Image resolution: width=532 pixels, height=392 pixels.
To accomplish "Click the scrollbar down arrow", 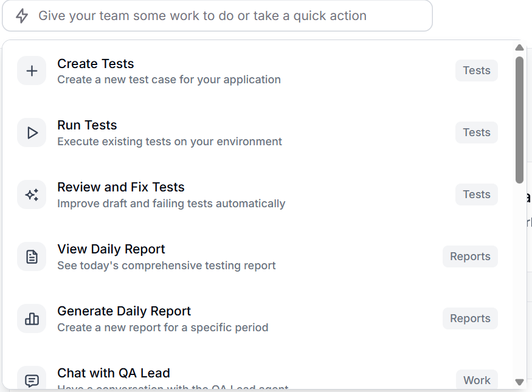I will [x=519, y=381].
